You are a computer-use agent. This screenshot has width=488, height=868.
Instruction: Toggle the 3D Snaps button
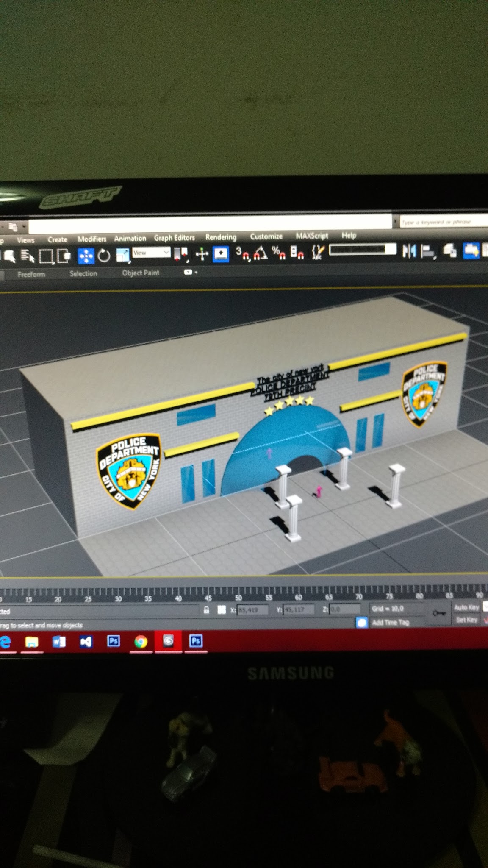tap(242, 253)
